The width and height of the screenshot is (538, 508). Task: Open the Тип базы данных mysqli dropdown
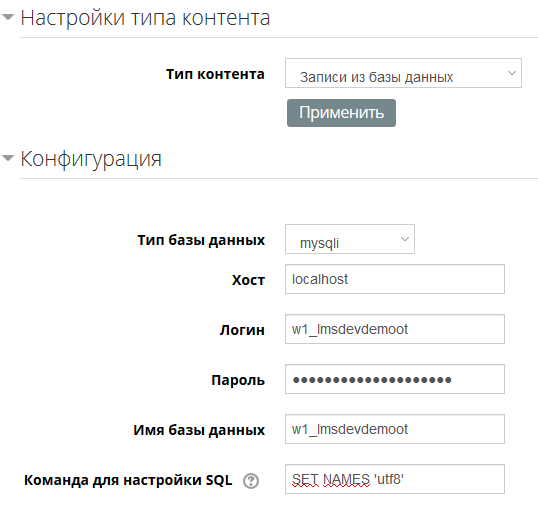(350, 239)
